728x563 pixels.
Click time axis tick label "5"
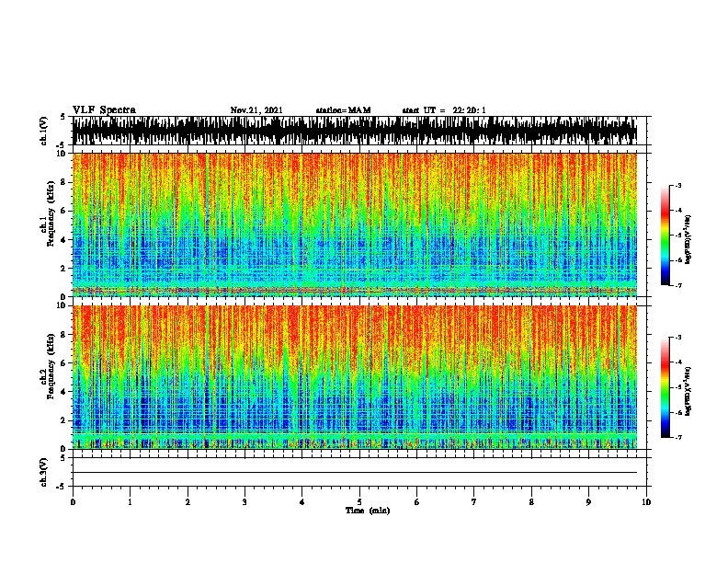(x=359, y=502)
